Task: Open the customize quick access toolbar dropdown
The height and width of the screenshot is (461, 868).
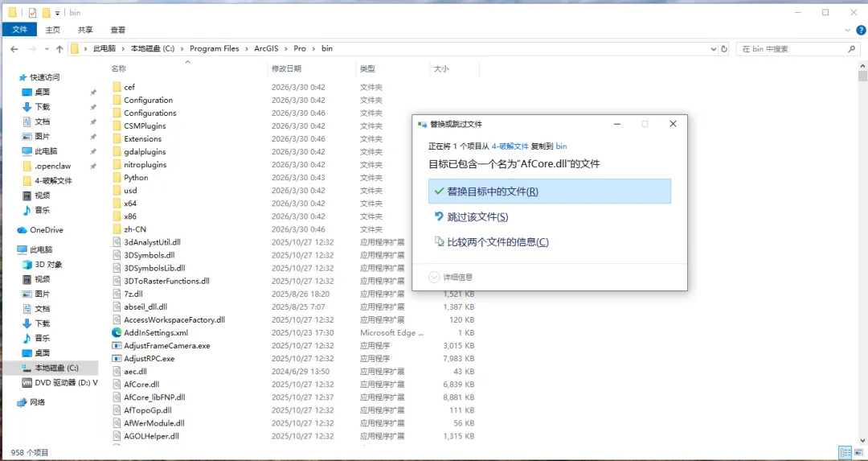Action: pos(58,13)
